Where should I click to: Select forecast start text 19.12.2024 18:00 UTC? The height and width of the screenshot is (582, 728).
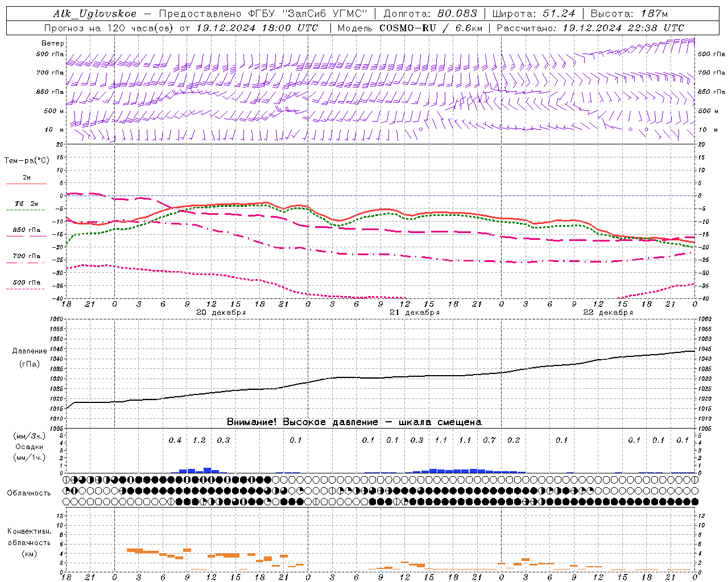click(x=257, y=28)
